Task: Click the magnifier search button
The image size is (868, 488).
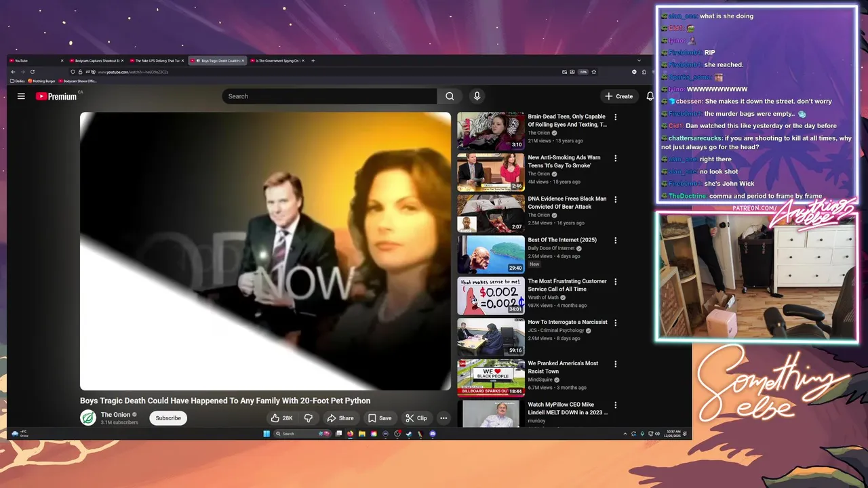Action: click(x=450, y=96)
